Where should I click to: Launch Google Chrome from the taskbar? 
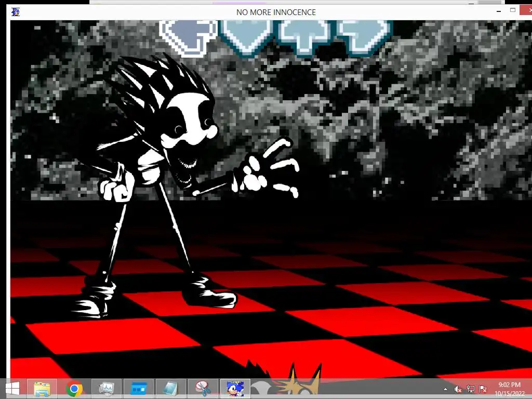coord(74,389)
